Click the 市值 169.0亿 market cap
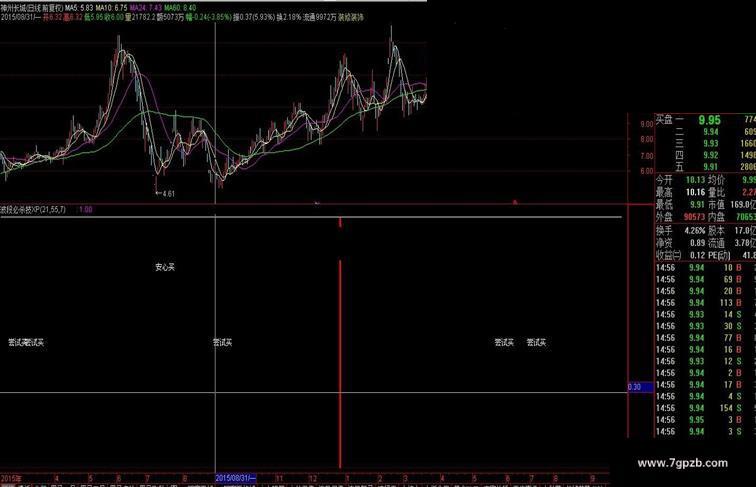Screen dimensions: 756x487 pyautogui.click(x=732, y=204)
